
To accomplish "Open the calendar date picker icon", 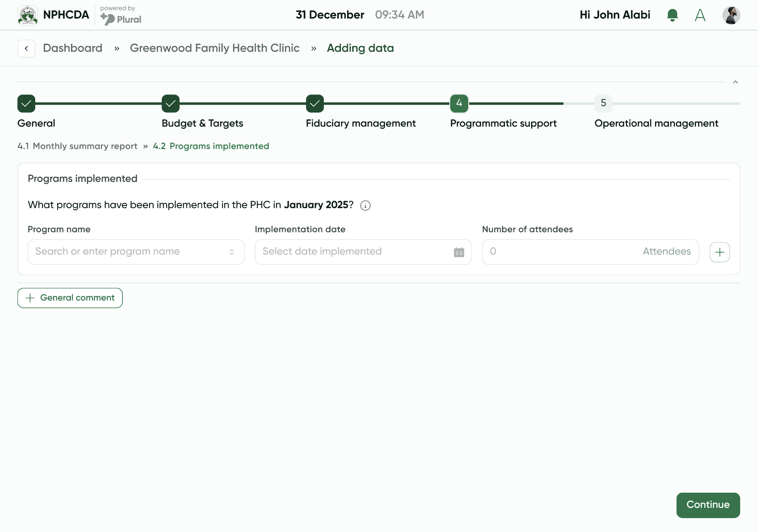I will [459, 252].
